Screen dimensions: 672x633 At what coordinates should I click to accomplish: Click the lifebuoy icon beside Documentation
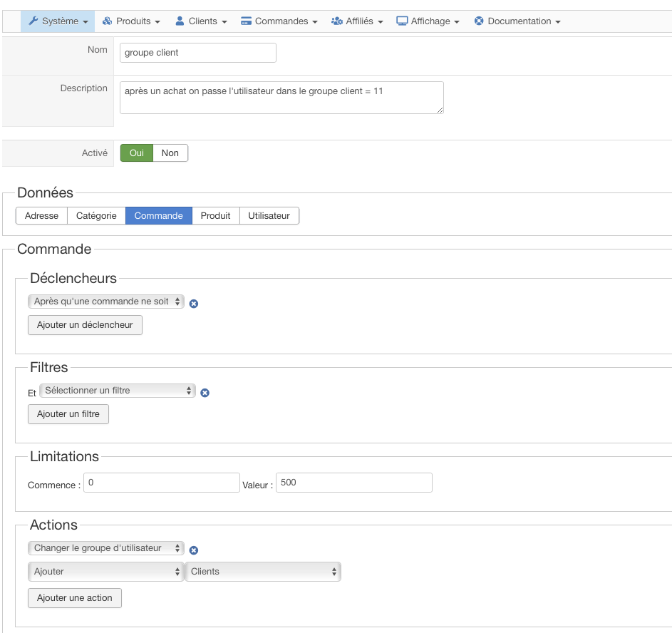point(479,21)
